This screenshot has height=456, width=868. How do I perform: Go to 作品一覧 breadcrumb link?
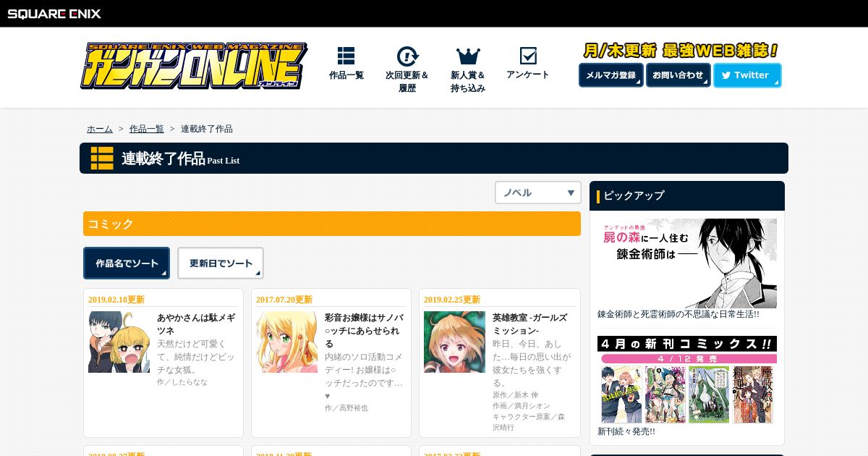coord(147,129)
